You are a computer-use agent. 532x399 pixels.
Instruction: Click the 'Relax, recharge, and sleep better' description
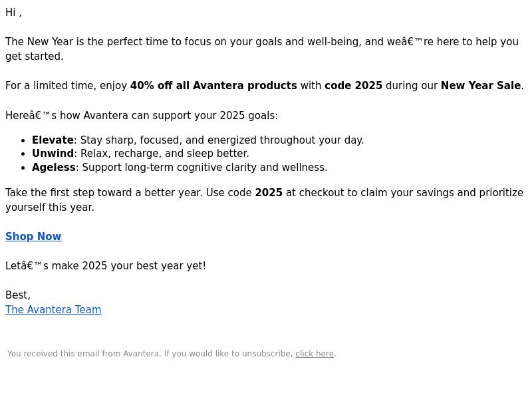tap(165, 154)
